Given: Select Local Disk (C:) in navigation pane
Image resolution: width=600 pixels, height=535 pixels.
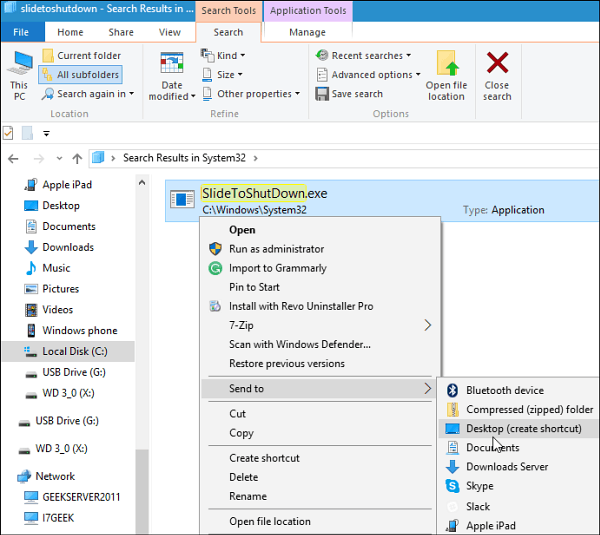Looking at the screenshot, I should (x=68, y=351).
